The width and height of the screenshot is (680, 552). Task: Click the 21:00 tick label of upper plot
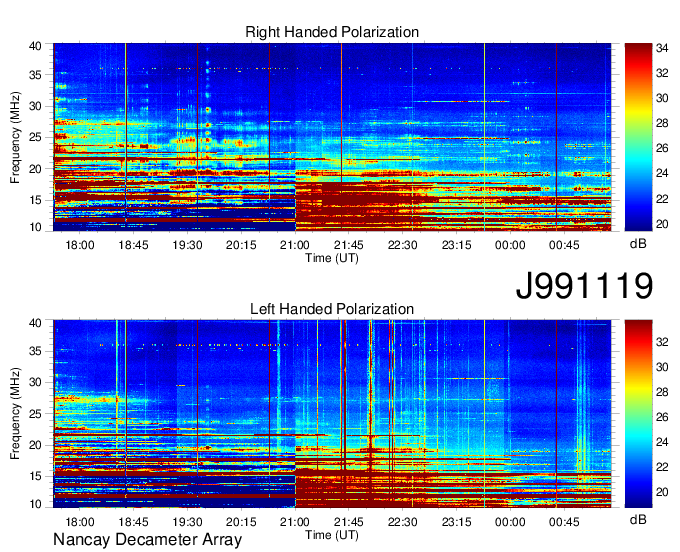295,245
